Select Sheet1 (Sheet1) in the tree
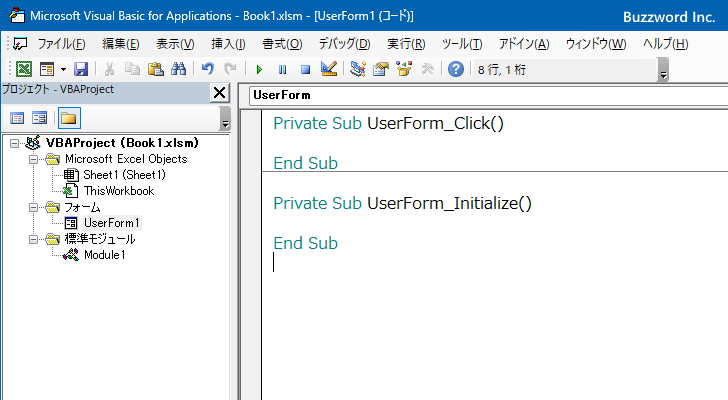The height and width of the screenshot is (400, 728). (124, 175)
